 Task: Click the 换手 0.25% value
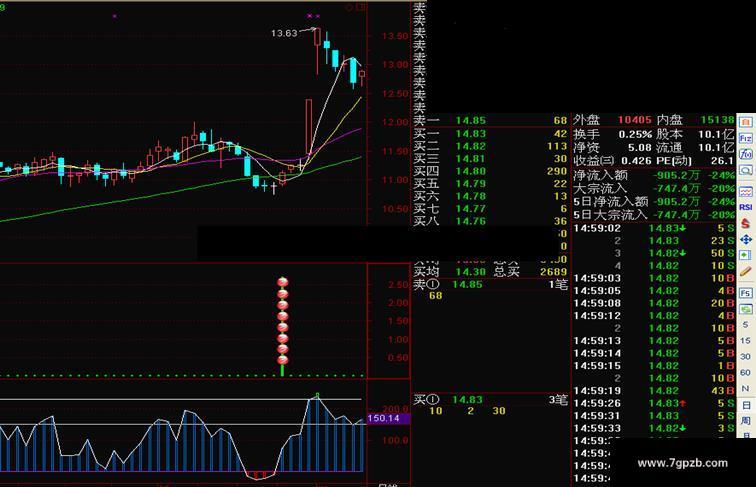tap(635, 134)
